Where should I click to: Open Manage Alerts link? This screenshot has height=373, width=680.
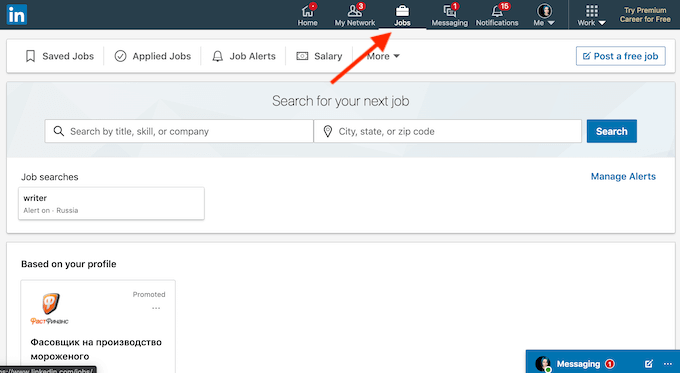[x=623, y=177]
